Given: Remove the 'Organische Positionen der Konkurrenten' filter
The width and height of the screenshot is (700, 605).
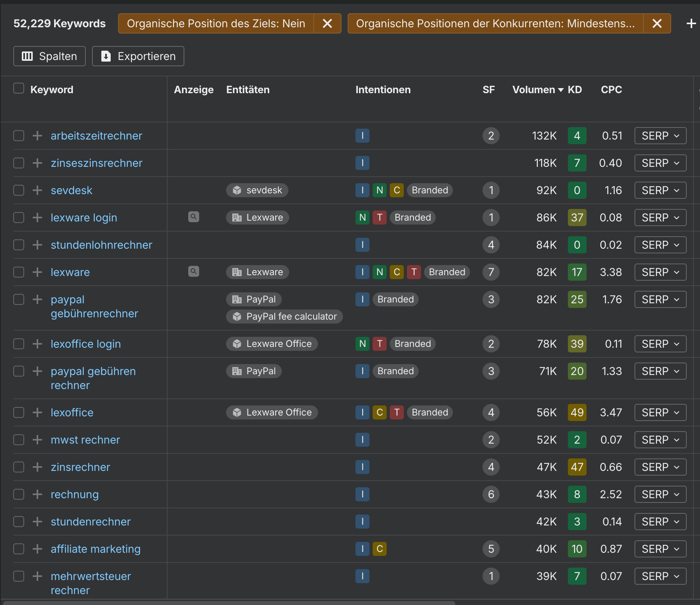Looking at the screenshot, I should 657,23.
